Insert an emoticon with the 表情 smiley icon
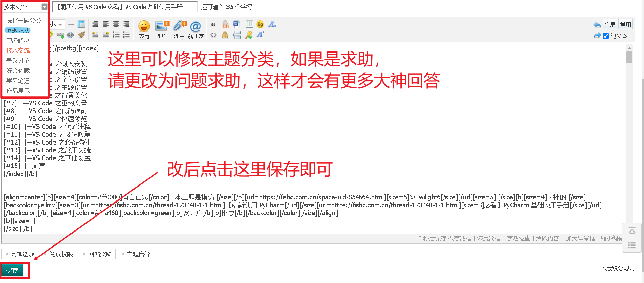 pos(144,29)
